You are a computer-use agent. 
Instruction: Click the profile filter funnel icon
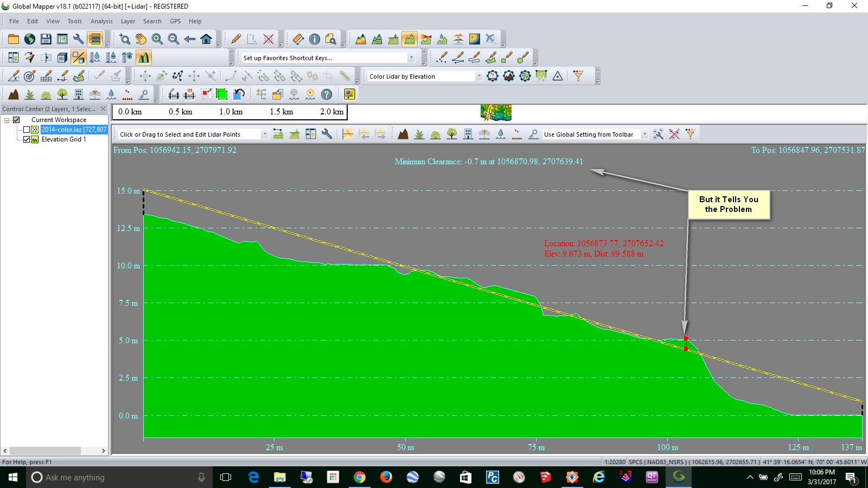(x=690, y=134)
